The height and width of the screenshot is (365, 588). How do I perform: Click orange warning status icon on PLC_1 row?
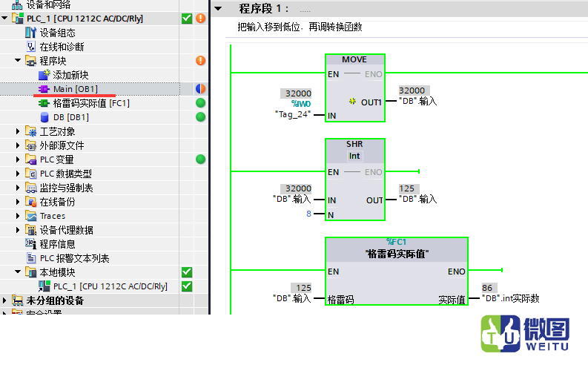(201, 18)
